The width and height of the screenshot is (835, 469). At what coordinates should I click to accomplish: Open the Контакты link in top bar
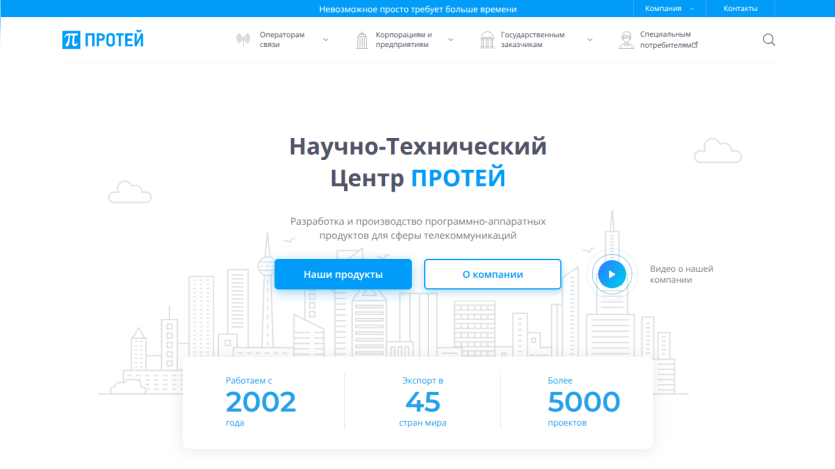pos(740,9)
